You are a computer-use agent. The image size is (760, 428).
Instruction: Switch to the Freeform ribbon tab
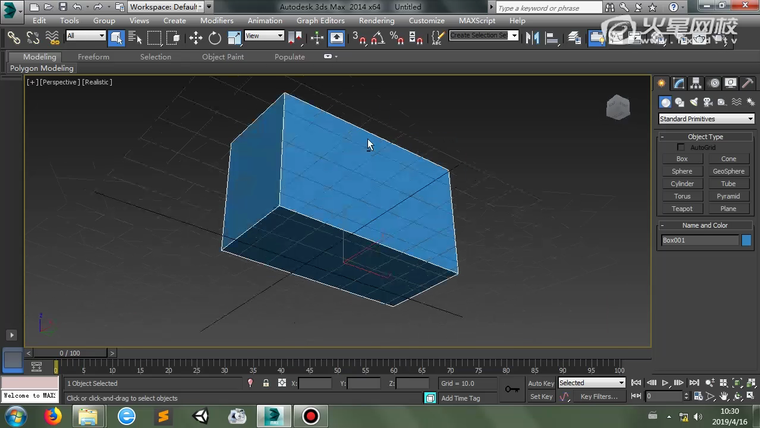click(x=94, y=57)
